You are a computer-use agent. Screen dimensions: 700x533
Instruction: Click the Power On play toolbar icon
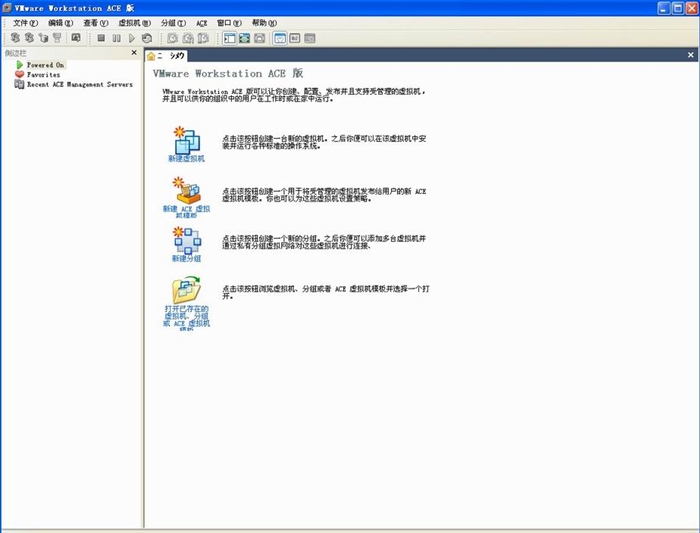tap(132, 38)
